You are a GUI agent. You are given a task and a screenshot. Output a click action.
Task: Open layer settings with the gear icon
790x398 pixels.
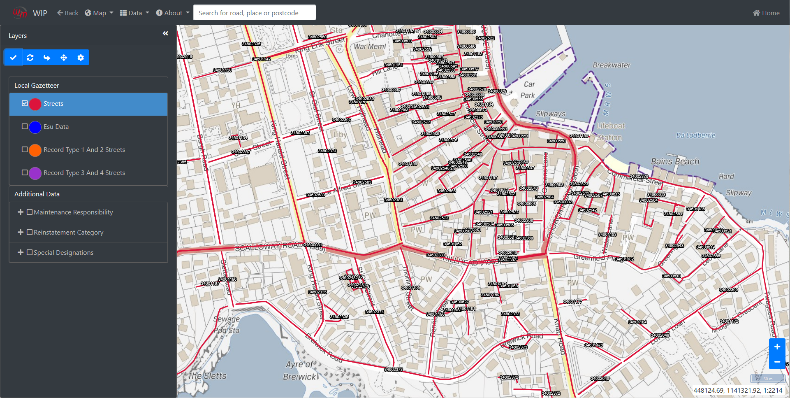coord(81,57)
